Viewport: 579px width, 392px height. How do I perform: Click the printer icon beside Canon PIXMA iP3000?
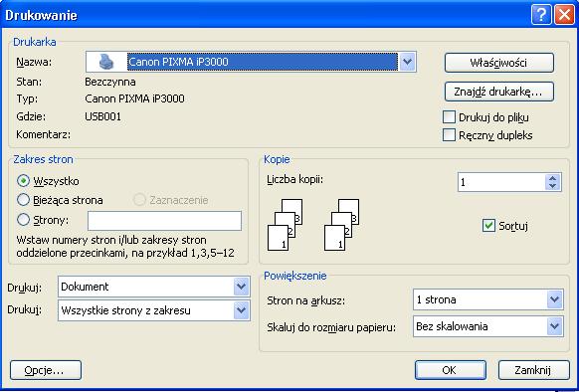click(106, 62)
